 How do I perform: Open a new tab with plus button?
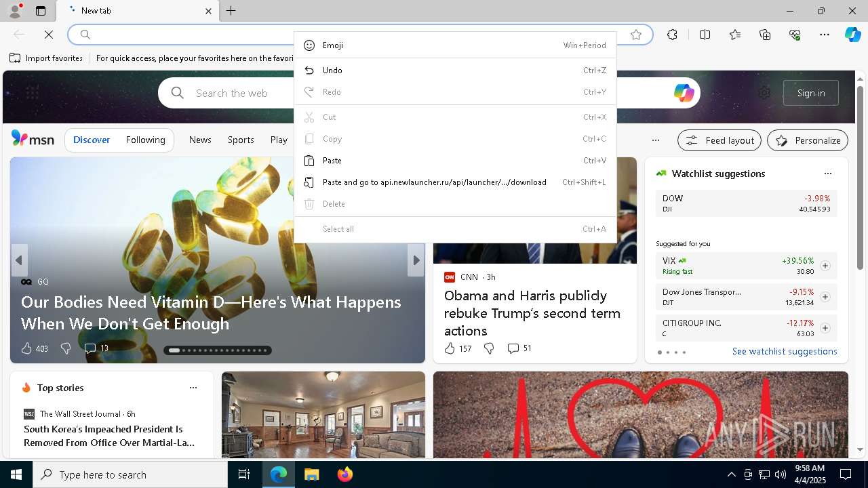231,11
